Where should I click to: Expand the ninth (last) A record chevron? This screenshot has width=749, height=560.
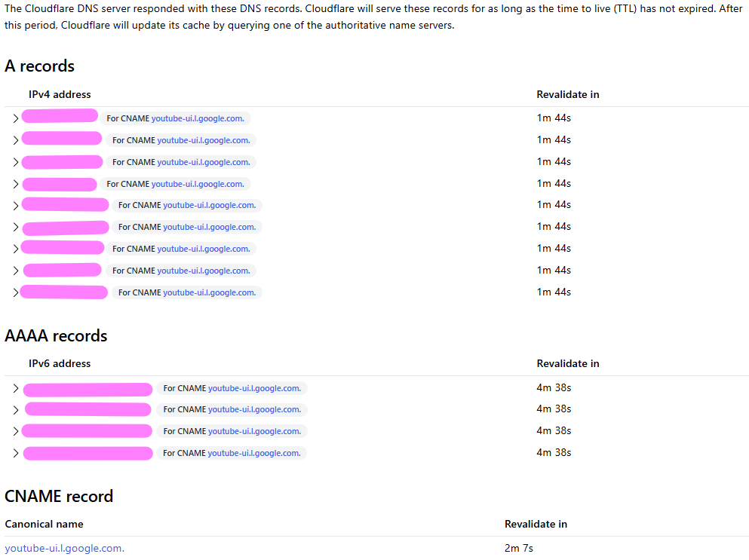pyautogui.click(x=15, y=292)
